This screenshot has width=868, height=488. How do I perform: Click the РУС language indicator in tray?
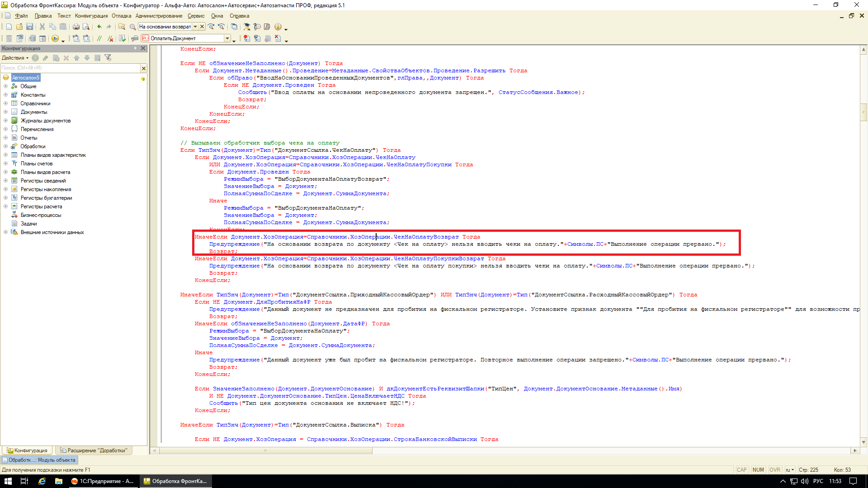(818, 481)
